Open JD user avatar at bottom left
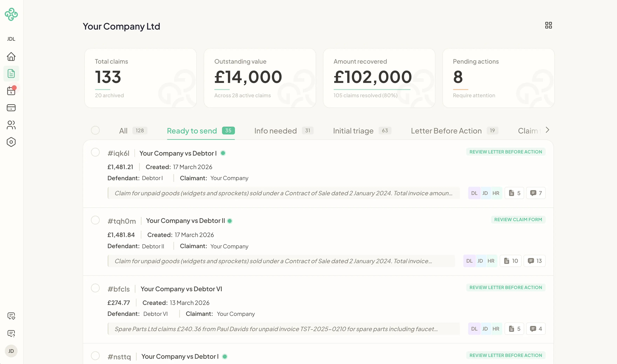This screenshot has width=617, height=364. (x=11, y=351)
